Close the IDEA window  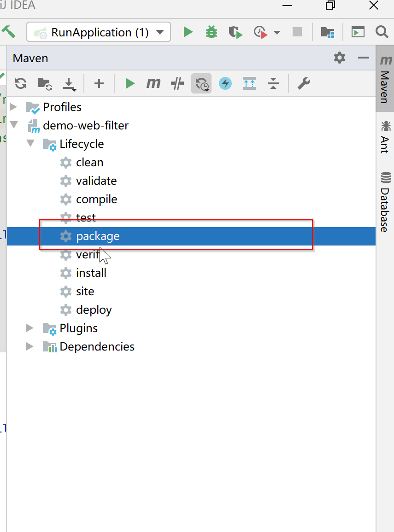(x=374, y=6)
